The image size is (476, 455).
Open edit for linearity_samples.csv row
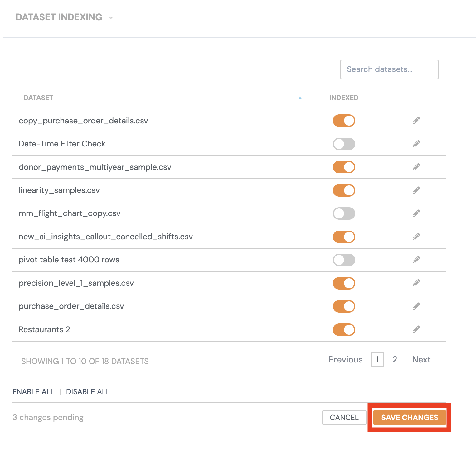click(x=416, y=190)
